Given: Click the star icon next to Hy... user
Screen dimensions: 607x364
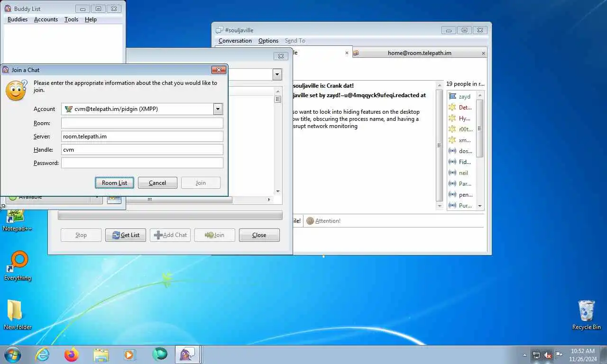Looking at the screenshot, I should point(452,118).
